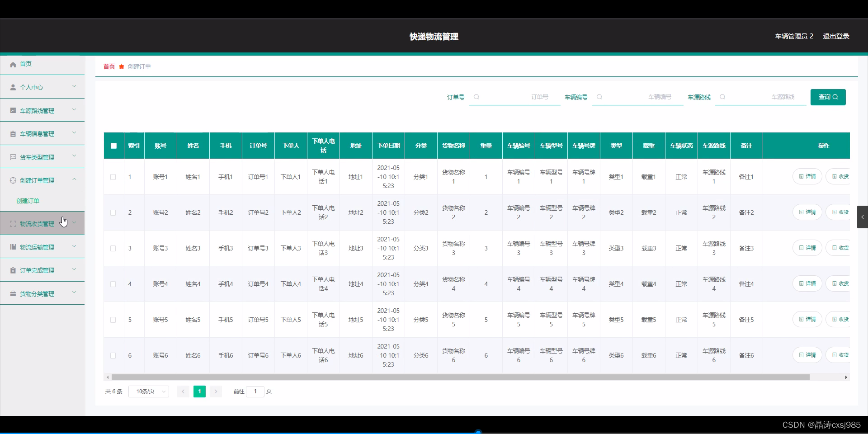Click the 下单日期 column header
Image resolution: width=868 pixels, height=434 pixels.
388,146
